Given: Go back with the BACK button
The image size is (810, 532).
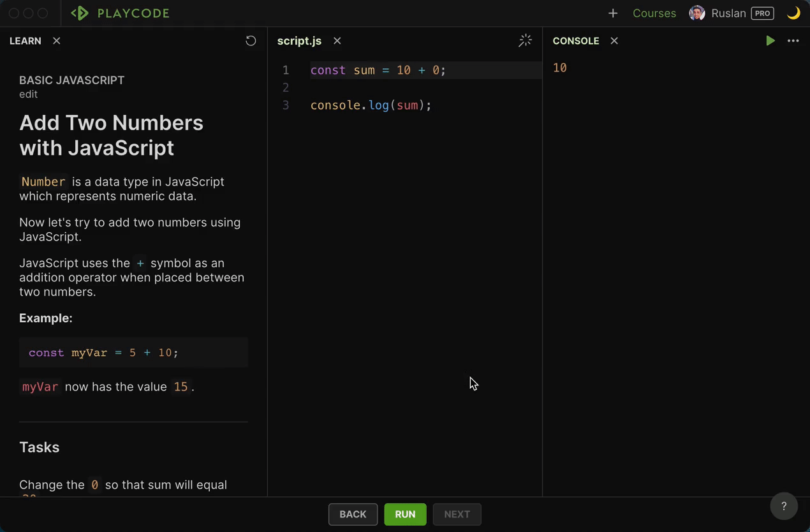Looking at the screenshot, I should (353, 514).
